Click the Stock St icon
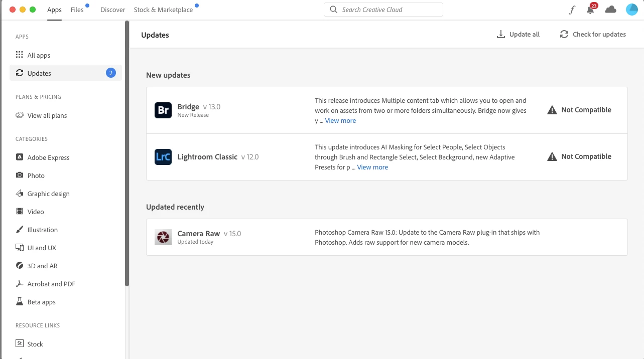The height and width of the screenshot is (359, 644). [20, 344]
